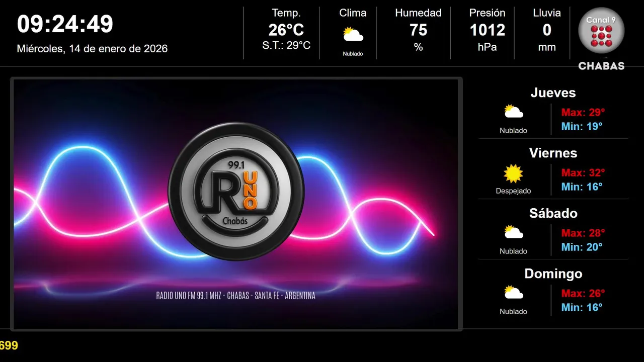The height and width of the screenshot is (362, 644).
Task: Click the Clima heading
Action: (353, 13)
